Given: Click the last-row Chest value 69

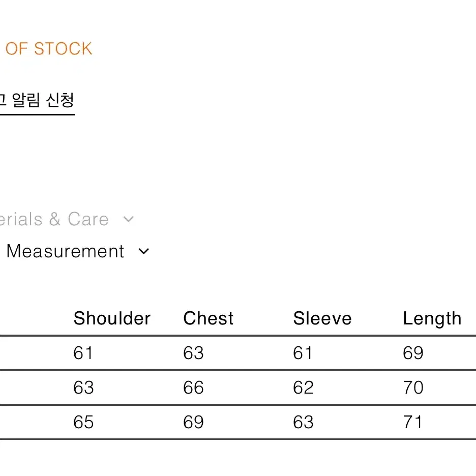Looking at the screenshot, I should 193,422.
